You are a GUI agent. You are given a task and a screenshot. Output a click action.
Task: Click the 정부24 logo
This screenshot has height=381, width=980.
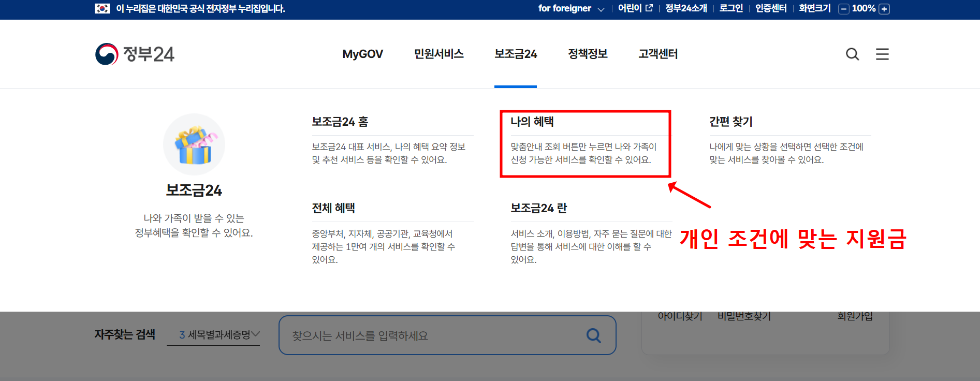click(135, 54)
